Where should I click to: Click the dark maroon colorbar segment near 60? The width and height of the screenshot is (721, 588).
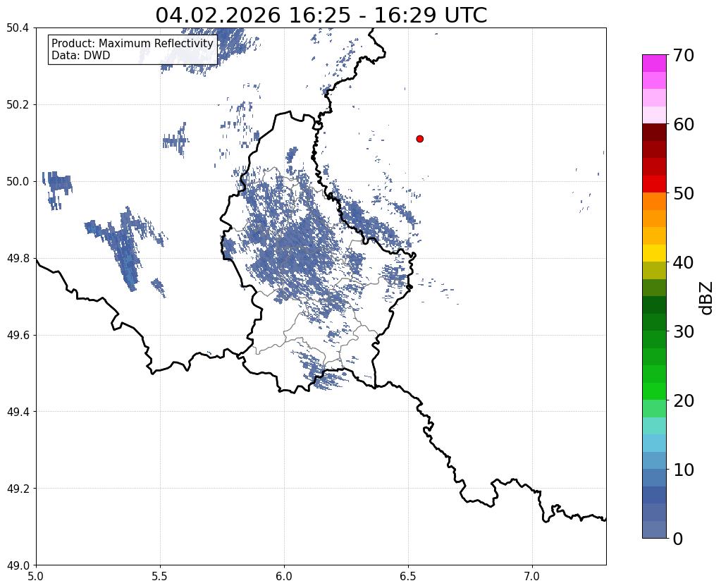pos(654,132)
